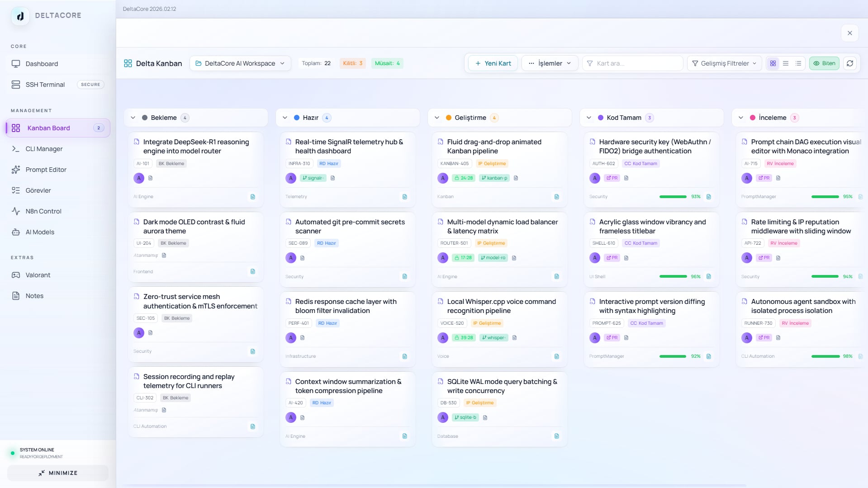Screen dimensions: 868x488
Task: Click the Yeni Kart button
Action: point(493,63)
